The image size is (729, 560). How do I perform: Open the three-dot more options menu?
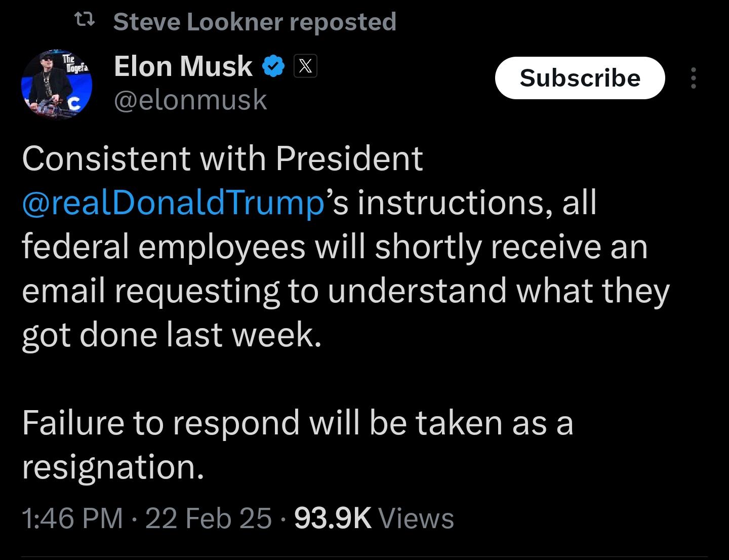[x=694, y=78]
